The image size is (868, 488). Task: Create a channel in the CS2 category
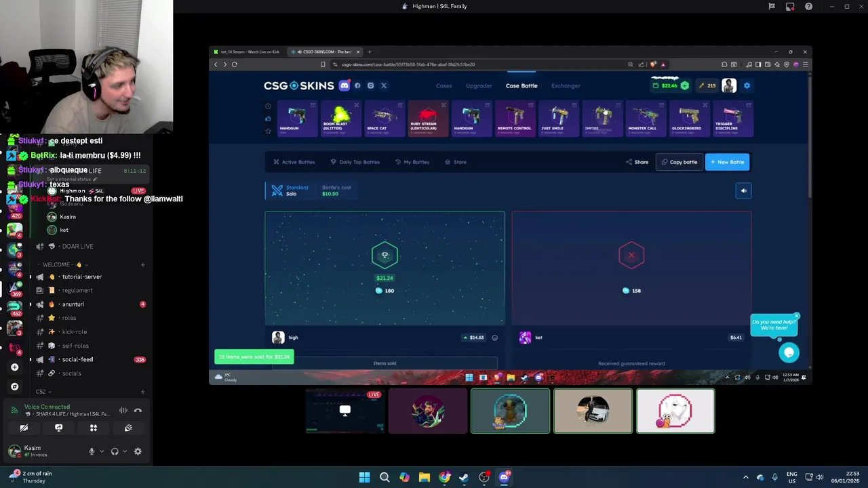click(142, 392)
